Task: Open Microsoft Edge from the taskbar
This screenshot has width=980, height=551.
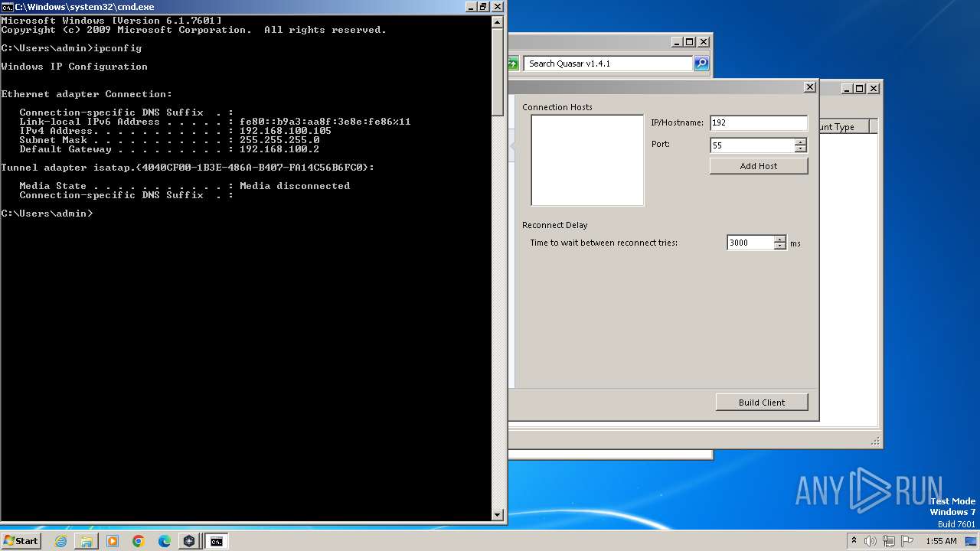Action: pyautogui.click(x=164, y=541)
